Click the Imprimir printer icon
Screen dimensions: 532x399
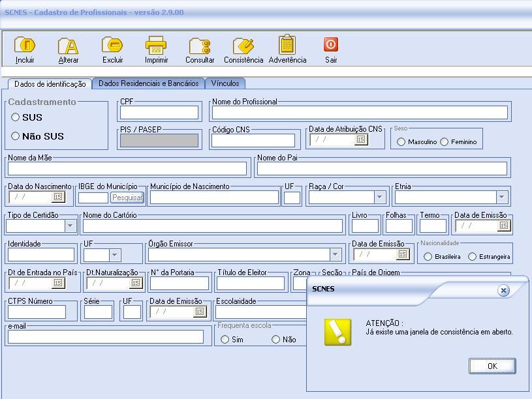click(156, 46)
